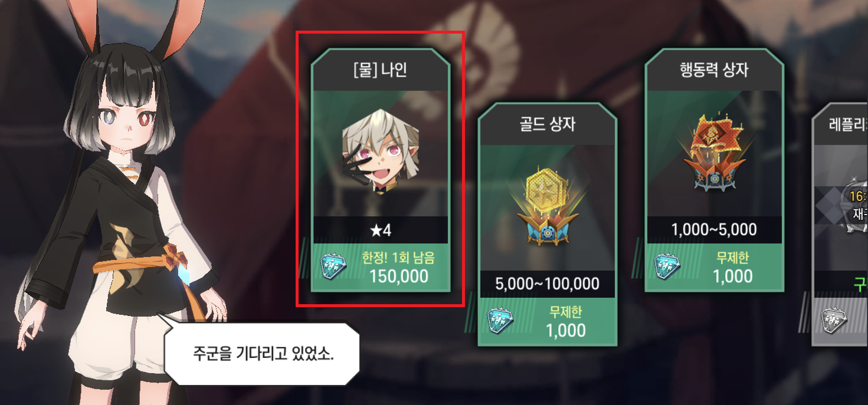
Task: Select the partially visible 레플리 card header
Action: [x=841, y=124]
